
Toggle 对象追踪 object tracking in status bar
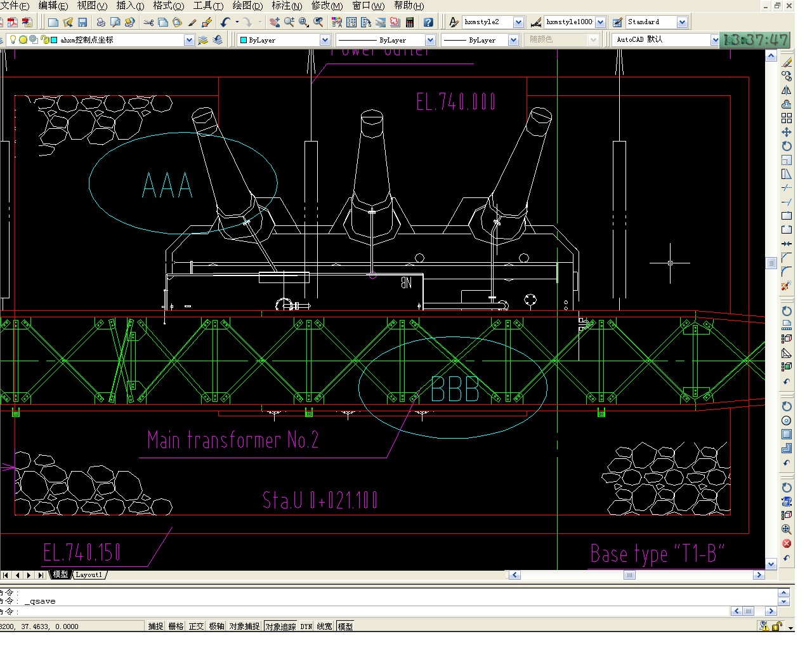(280, 627)
